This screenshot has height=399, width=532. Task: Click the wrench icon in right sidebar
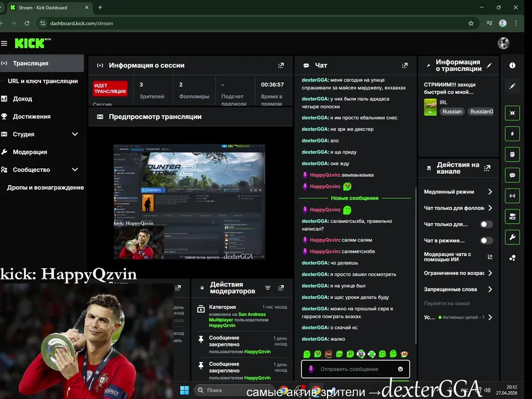[512, 237]
